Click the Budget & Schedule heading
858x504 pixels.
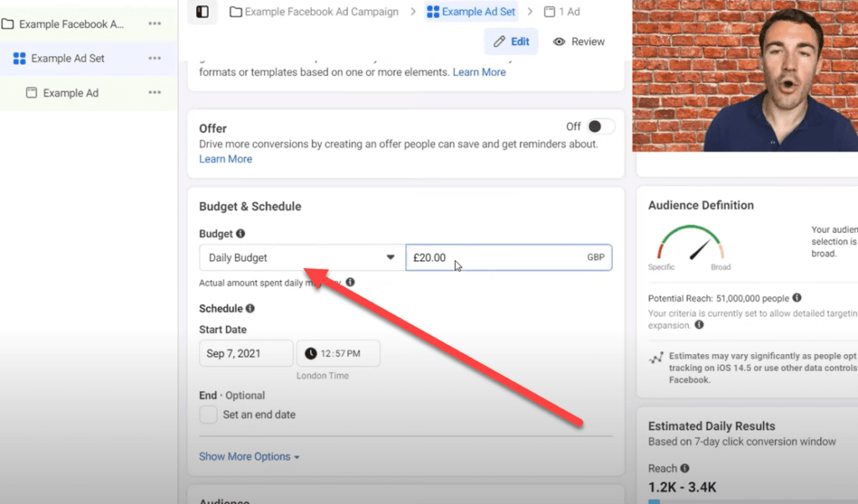click(x=250, y=207)
